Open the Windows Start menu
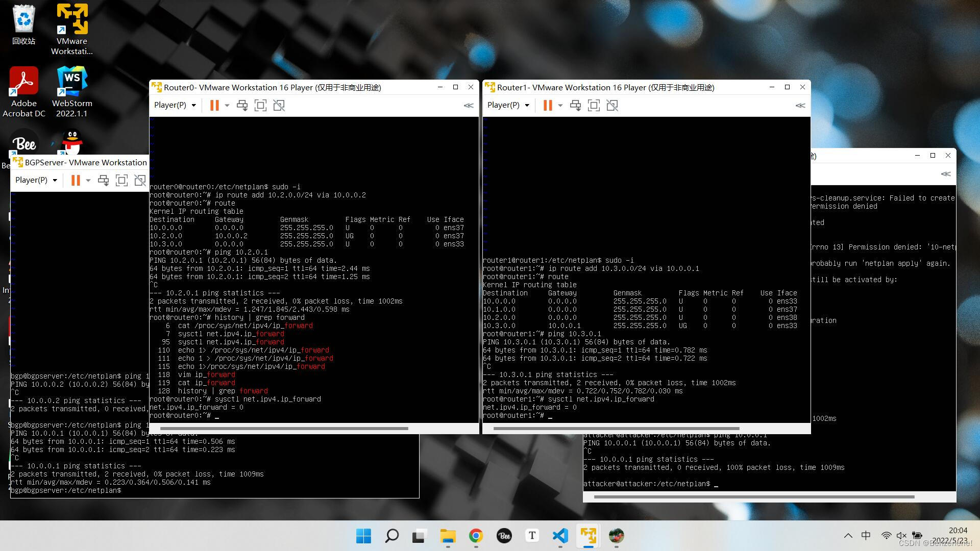The width and height of the screenshot is (980, 551). (363, 536)
